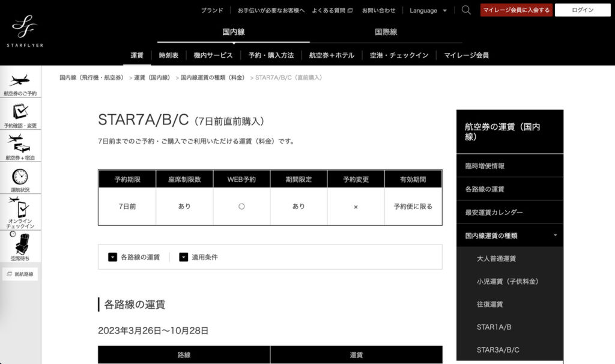
Task: Open 臨時増便情報 in the sidebar
Action: pos(510,166)
